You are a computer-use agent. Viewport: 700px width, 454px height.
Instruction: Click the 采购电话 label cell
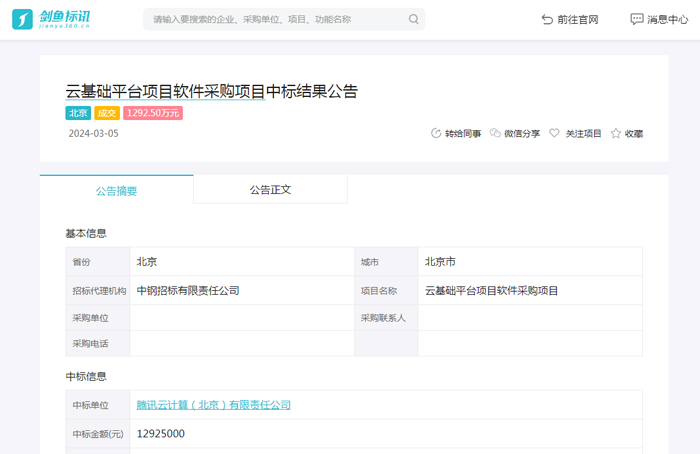click(x=98, y=343)
